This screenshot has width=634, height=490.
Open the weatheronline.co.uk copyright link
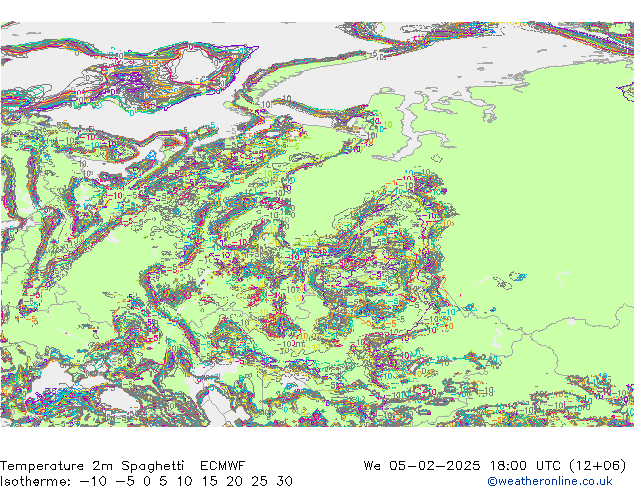(549, 481)
